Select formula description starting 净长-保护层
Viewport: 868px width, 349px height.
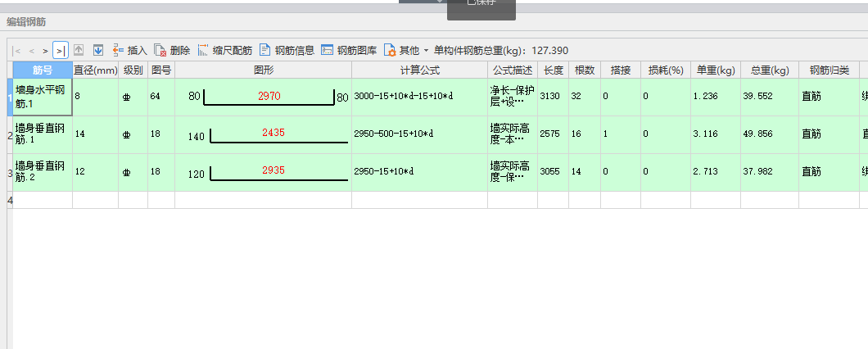tap(513, 97)
